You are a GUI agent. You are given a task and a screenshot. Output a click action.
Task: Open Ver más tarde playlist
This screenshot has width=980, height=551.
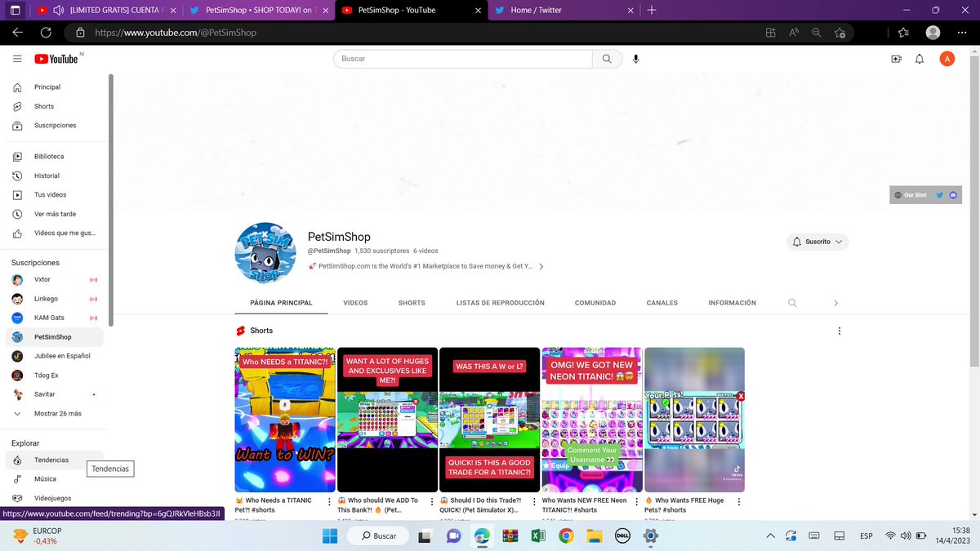(54, 214)
